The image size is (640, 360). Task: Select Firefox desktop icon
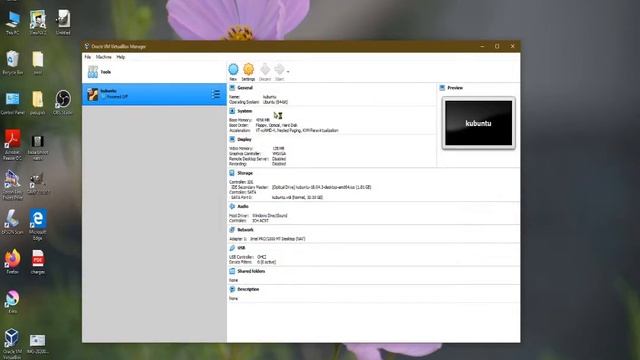pyautogui.click(x=12, y=261)
